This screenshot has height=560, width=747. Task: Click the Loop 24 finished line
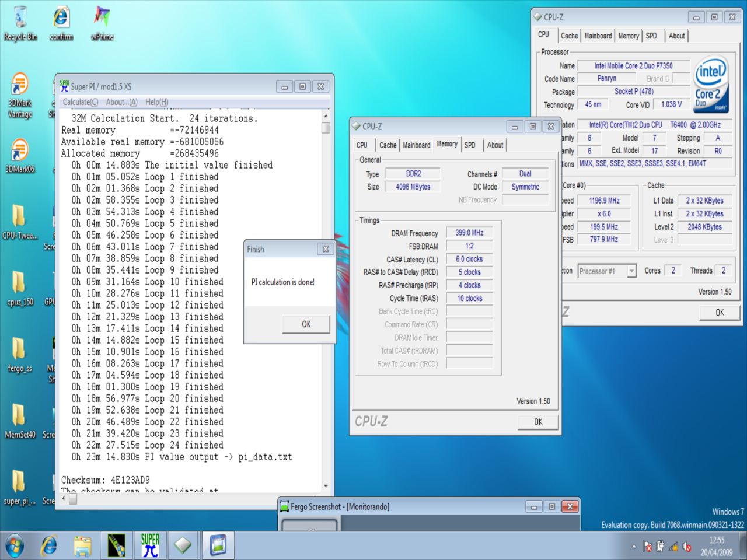147,445
